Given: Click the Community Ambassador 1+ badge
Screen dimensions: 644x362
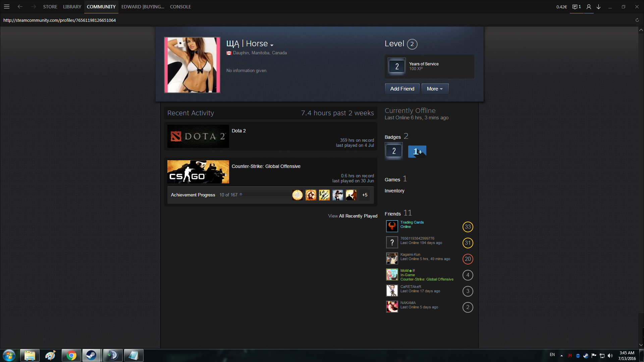Looking at the screenshot, I should coord(417,152).
